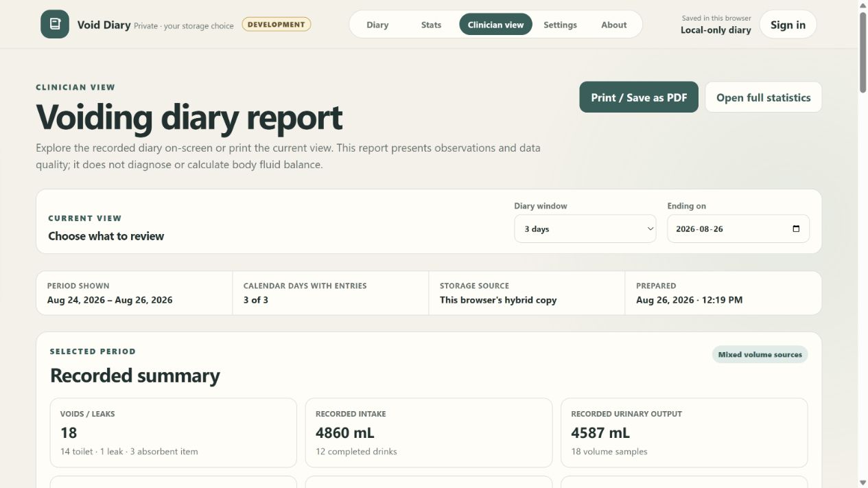Click the Mixed volume sources badge

pyautogui.click(x=760, y=355)
